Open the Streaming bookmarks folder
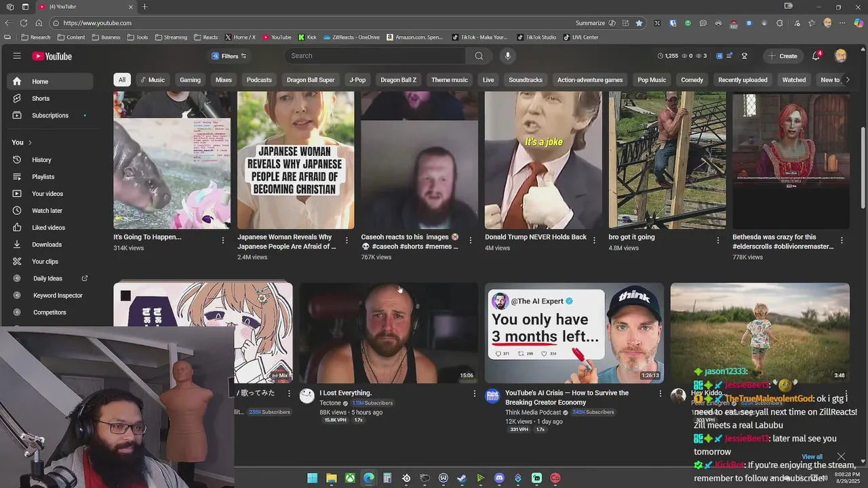This screenshot has height=488, width=868. coord(171,37)
